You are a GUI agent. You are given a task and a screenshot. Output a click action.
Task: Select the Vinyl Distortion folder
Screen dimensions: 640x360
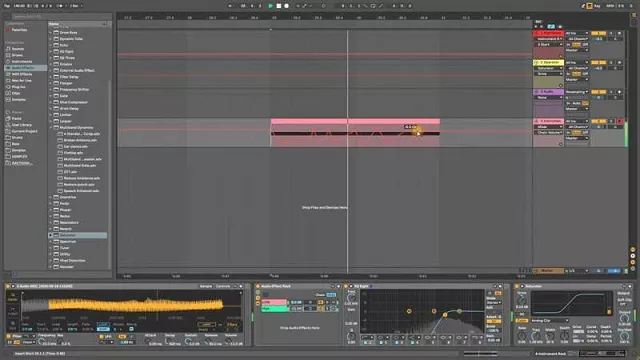pos(72,260)
